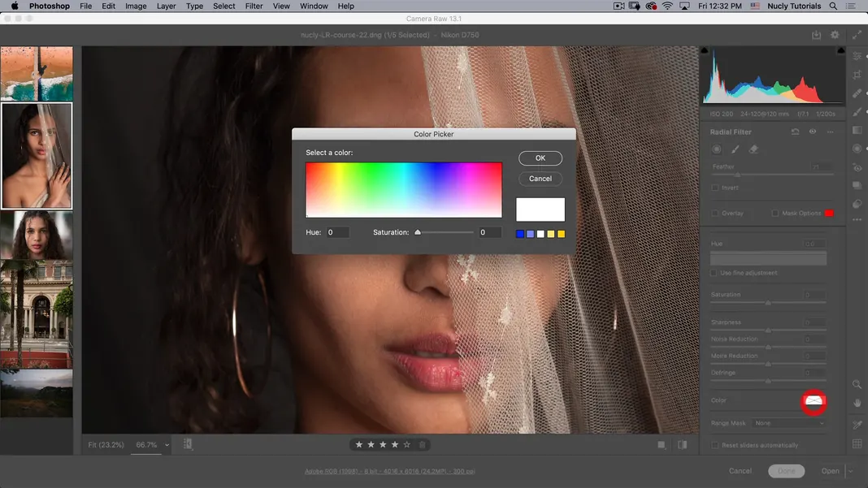The image size is (868, 488).
Task: Pick the dark blue preset swatch
Action: point(520,234)
